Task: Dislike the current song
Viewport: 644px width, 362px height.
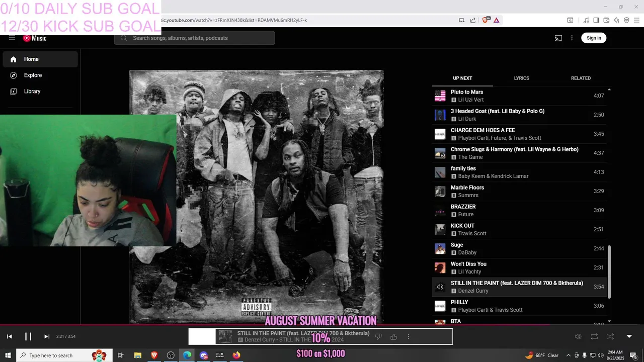Action: click(x=378, y=336)
